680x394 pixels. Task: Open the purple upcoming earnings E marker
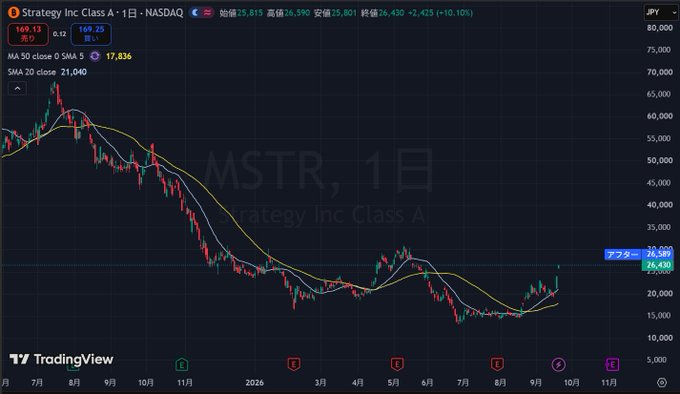612,365
